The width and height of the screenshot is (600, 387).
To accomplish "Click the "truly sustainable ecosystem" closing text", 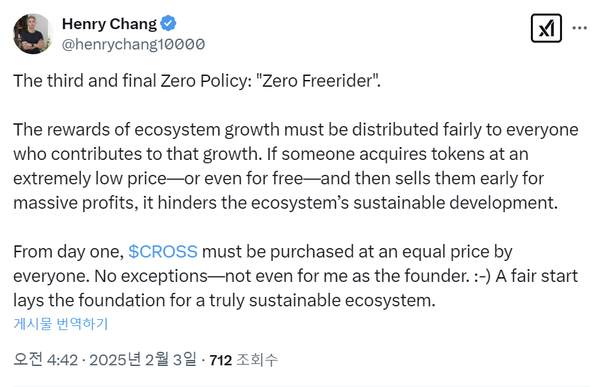I will click(x=322, y=300).
